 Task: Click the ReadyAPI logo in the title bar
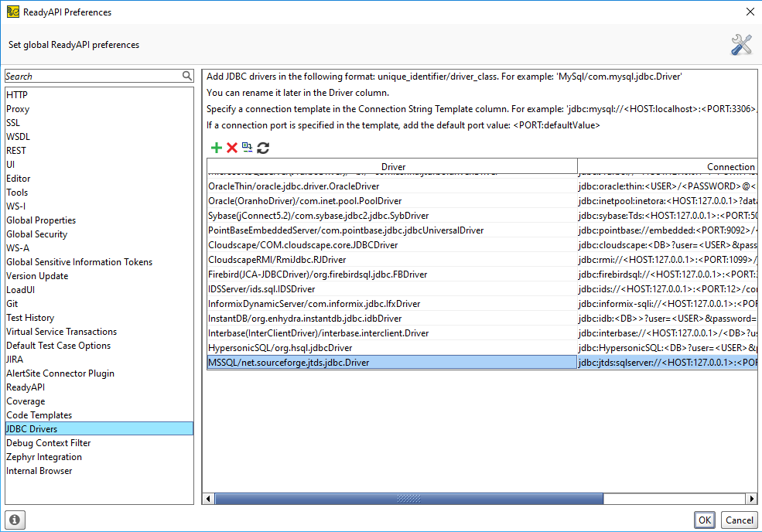11,12
